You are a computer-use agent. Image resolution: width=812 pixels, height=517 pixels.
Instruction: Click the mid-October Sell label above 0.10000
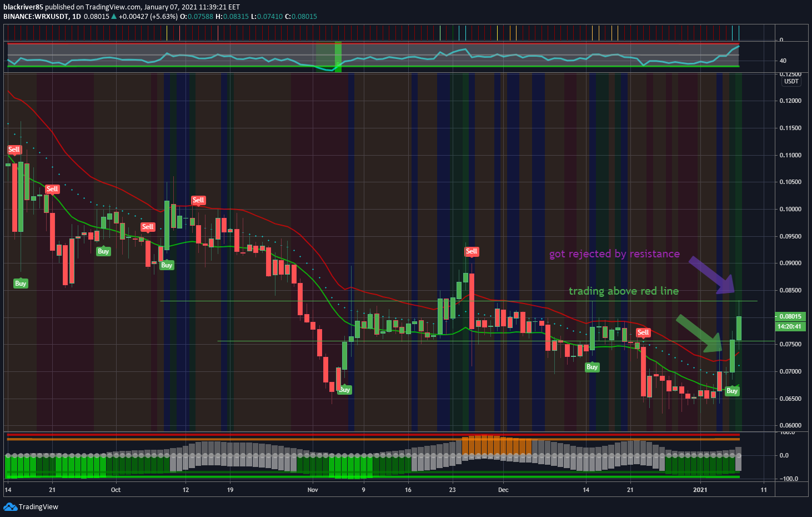(198, 200)
